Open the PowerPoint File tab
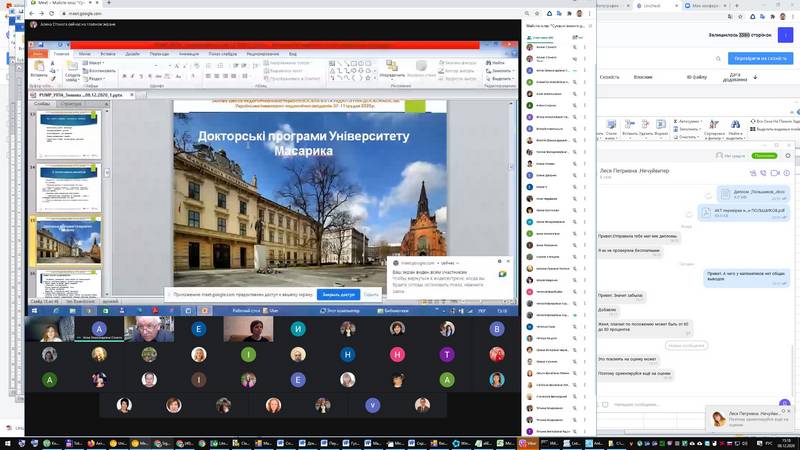 coord(38,54)
